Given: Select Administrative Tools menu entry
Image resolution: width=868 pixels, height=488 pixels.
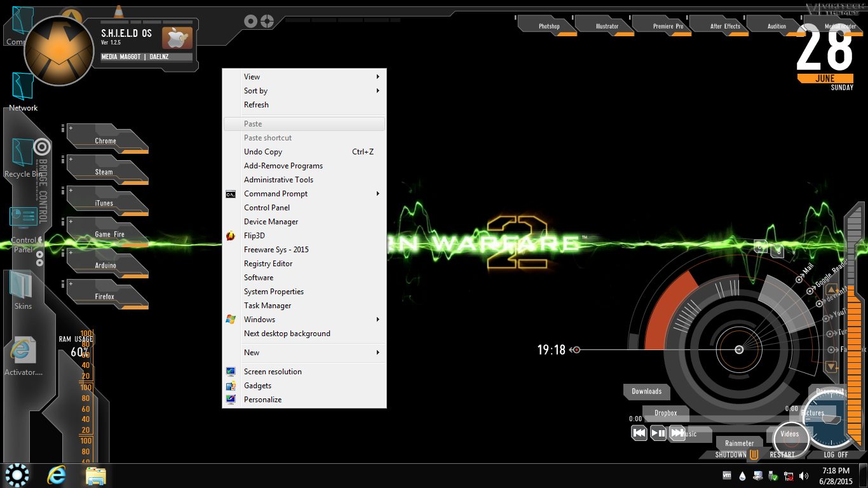Looking at the screenshot, I should (x=304, y=180).
